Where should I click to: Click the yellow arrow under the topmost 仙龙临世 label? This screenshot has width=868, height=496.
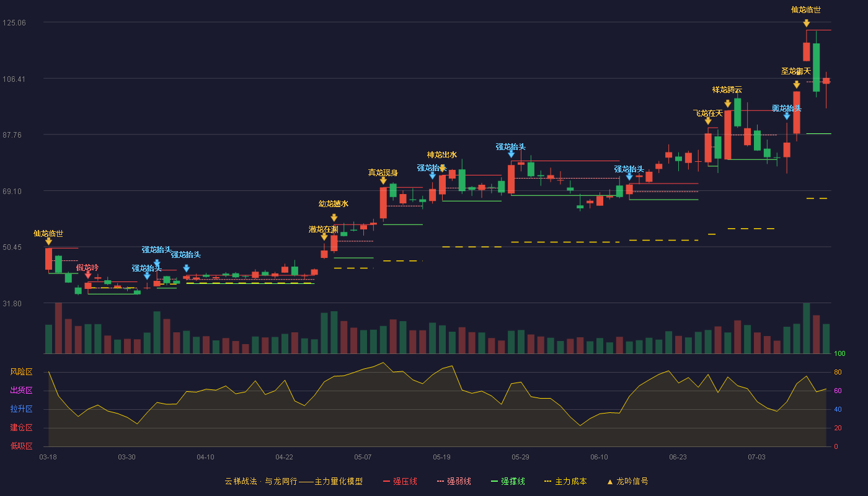[x=806, y=23]
